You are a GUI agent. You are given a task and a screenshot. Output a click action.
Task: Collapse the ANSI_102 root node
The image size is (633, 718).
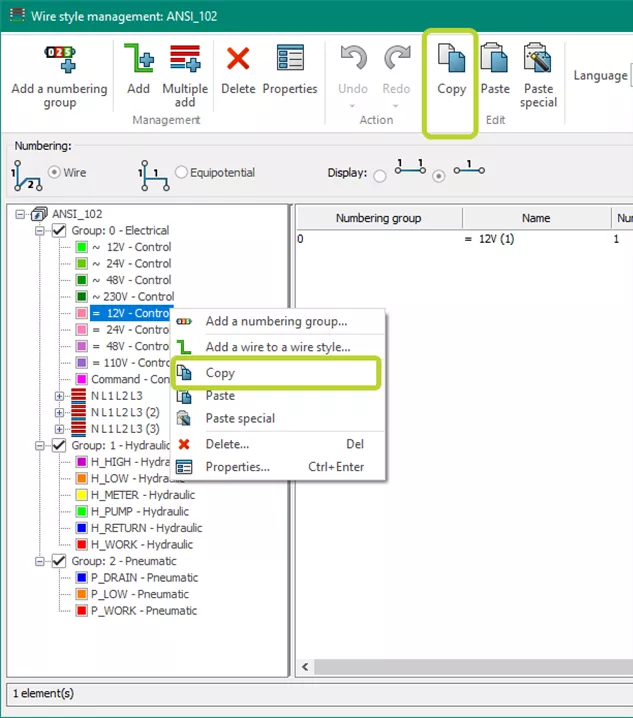(23, 214)
